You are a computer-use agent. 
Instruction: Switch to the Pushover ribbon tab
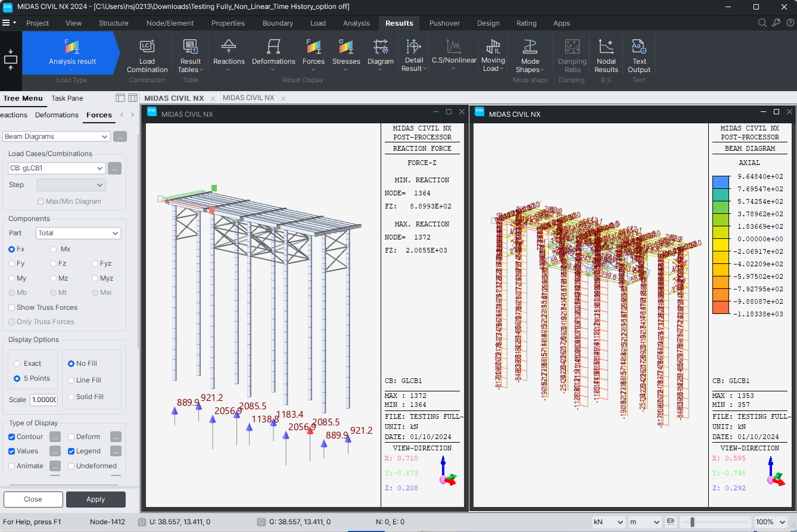[x=444, y=23]
